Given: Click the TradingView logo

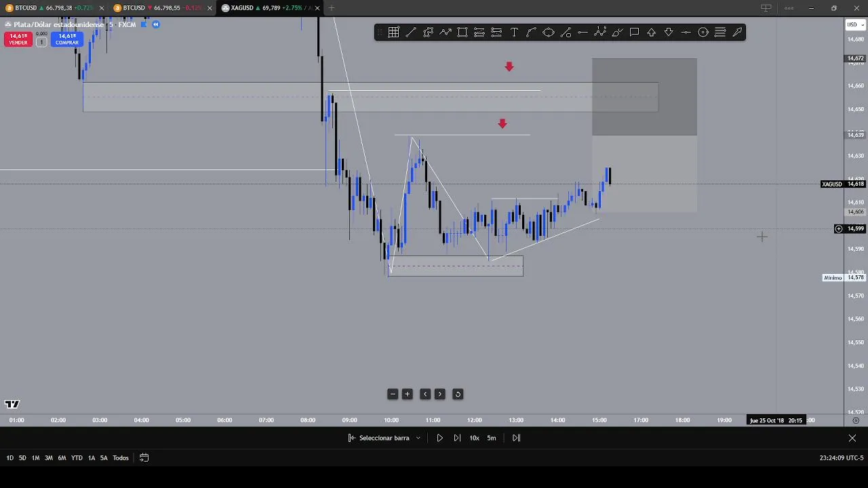Looking at the screenshot, I should pyautogui.click(x=12, y=404).
